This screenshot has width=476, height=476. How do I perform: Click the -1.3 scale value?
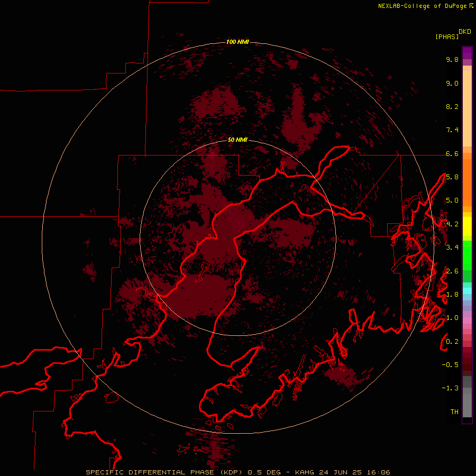point(450,388)
